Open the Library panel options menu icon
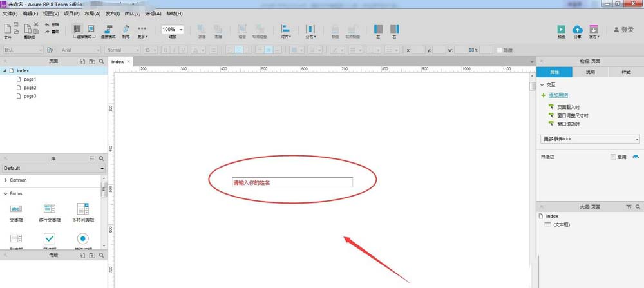This screenshot has width=644, height=288. pyautogui.click(x=92, y=158)
